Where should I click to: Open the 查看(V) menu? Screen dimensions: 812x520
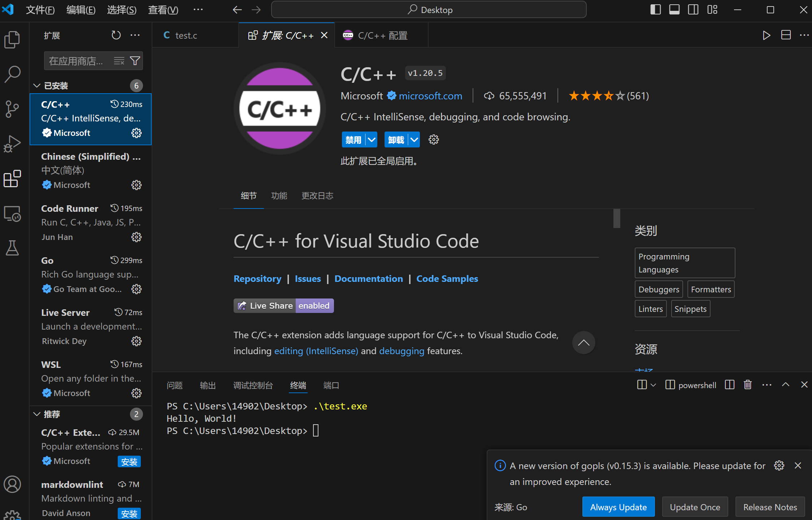163,10
